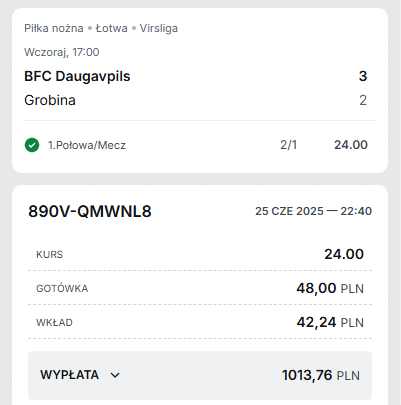Click the BFC Daugavpils score 3
The width and height of the screenshot is (401, 405).
363,76
